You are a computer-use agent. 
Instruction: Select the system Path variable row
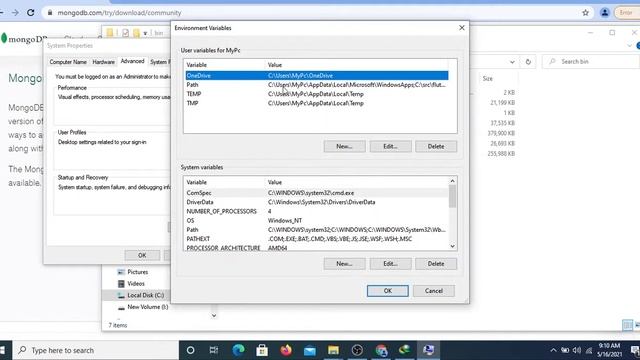click(317, 229)
